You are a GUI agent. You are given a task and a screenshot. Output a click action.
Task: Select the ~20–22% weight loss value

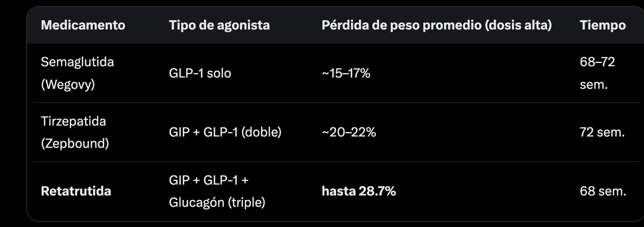click(349, 132)
